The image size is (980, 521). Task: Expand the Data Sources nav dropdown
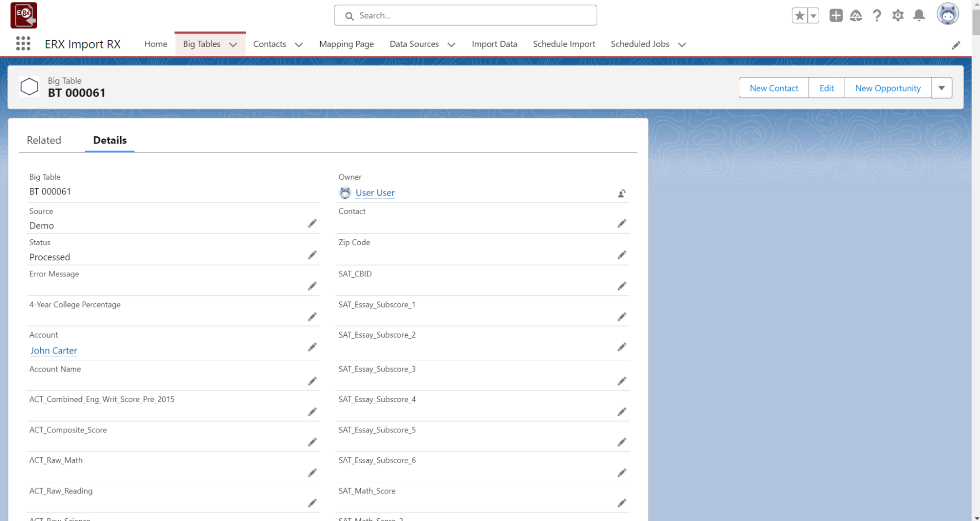tap(452, 45)
